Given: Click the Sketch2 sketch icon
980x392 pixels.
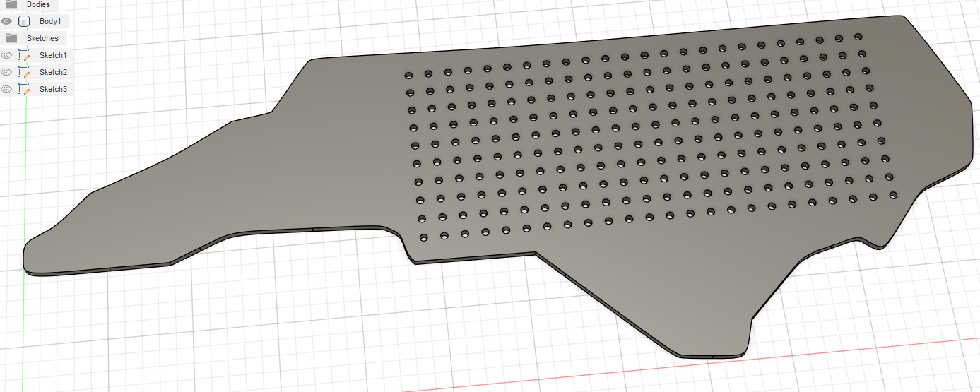Looking at the screenshot, I should tap(24, 72).
